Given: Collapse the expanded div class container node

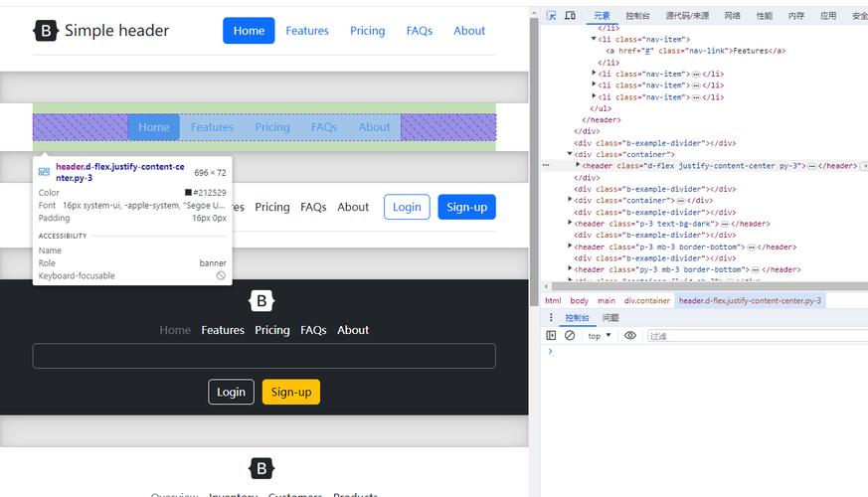Looking at the screenshot, I should pyautogui.click(x=570, y=154).
